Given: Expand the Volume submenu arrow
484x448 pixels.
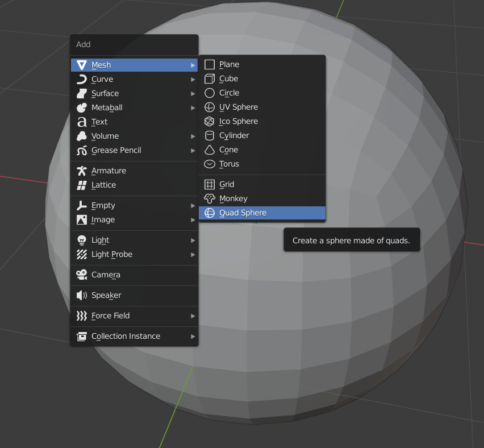Looking at the screenshot, I should point(193,136).
